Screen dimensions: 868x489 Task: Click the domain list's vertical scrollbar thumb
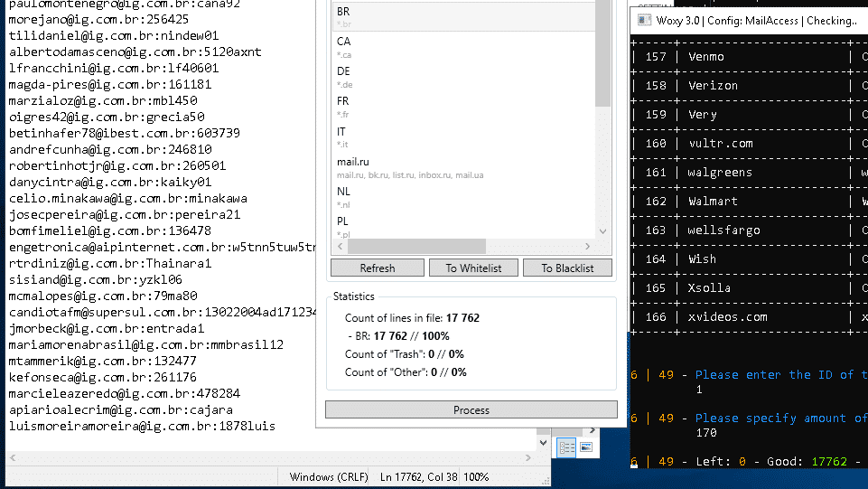(603, 54)
